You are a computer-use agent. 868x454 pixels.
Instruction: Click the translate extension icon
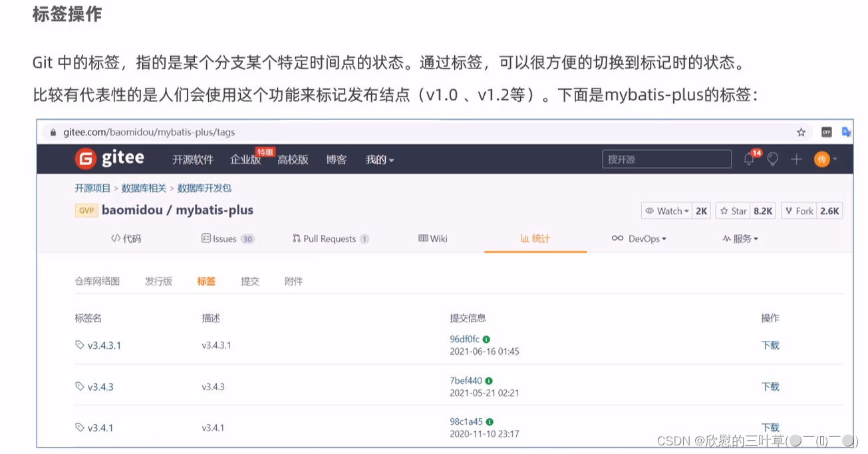click(846, 132)
